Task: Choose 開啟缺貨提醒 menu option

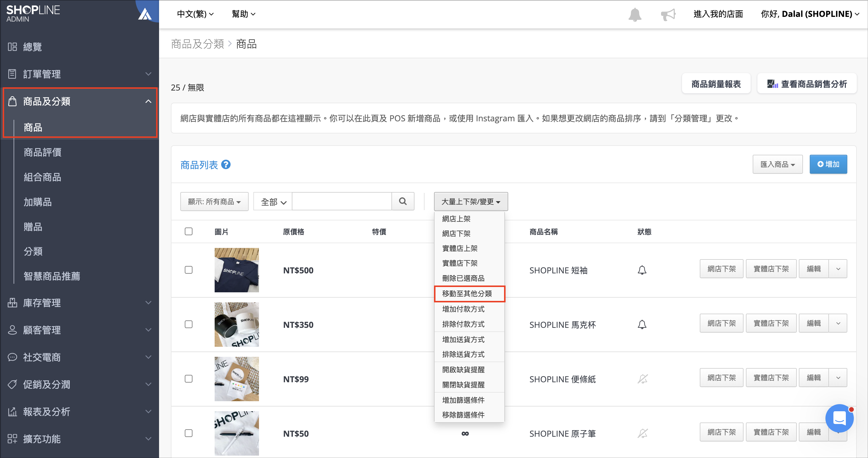Action: pyautogui.click(x=463, y=370)
